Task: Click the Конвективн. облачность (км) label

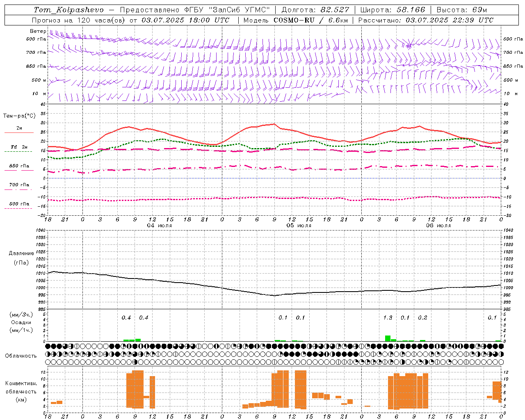Action: tap(21, 391)
